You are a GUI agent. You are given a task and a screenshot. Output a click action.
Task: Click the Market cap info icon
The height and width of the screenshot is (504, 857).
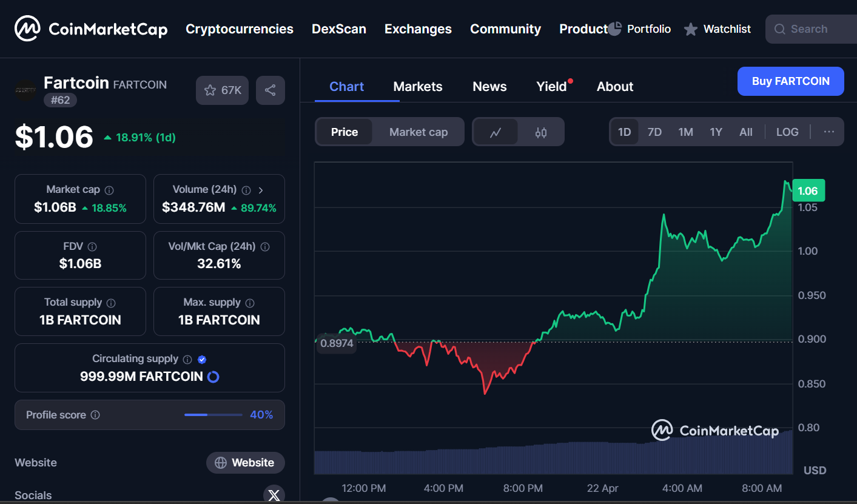tap(109, 189)
